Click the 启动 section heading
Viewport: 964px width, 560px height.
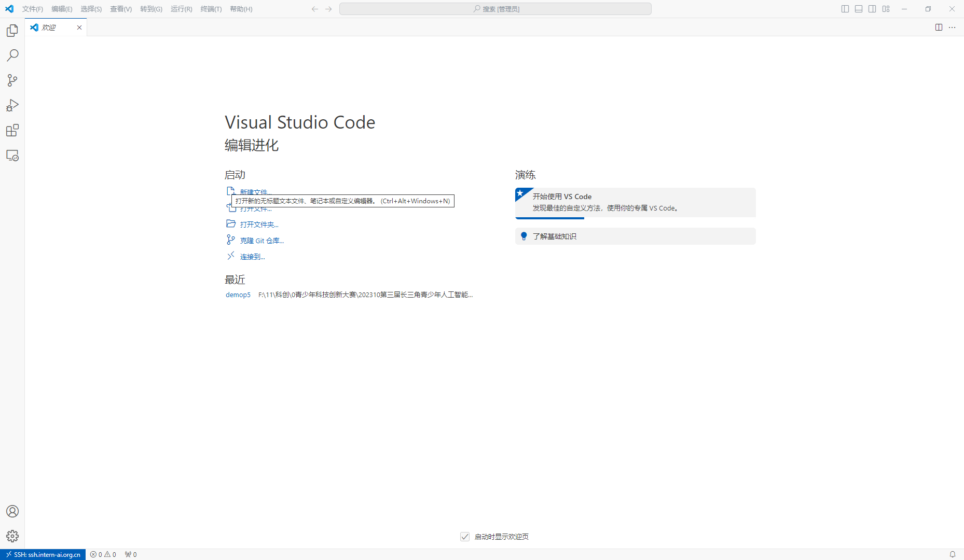click(x=235, y=175)
